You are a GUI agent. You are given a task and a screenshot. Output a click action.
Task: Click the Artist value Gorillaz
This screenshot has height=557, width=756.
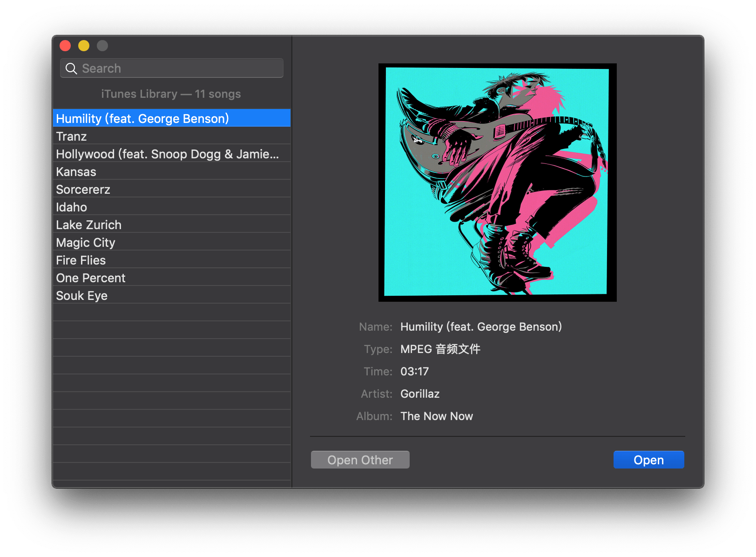[420, 394]
